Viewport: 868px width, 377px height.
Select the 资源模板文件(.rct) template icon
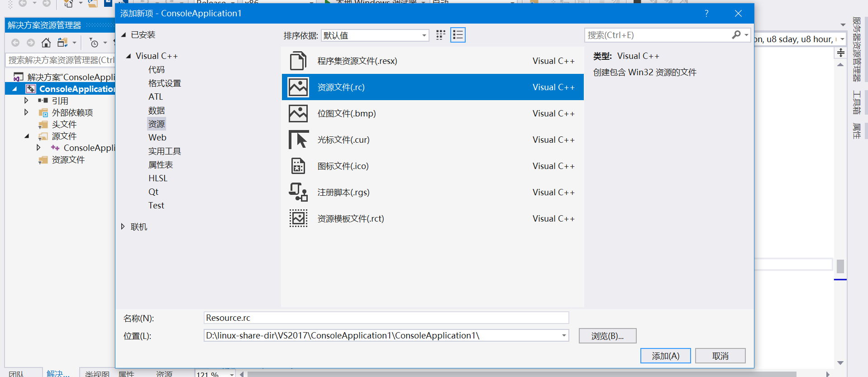(x=298, y=218)
